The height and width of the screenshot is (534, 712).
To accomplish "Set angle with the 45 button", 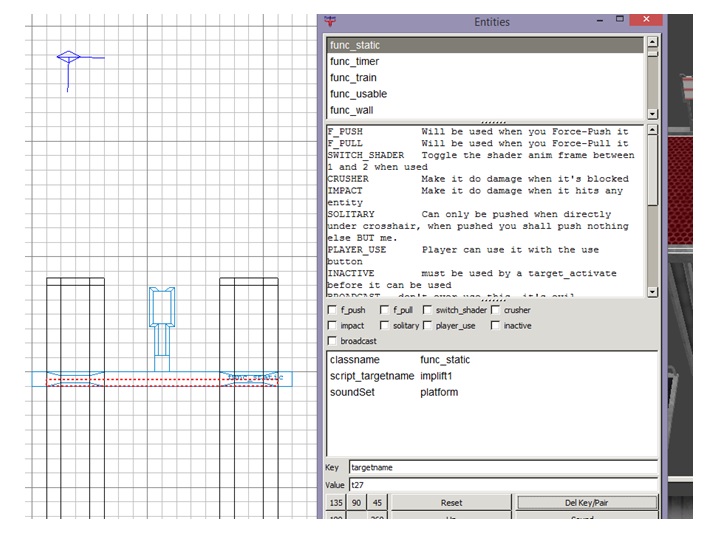I will [x=377, y=503].
